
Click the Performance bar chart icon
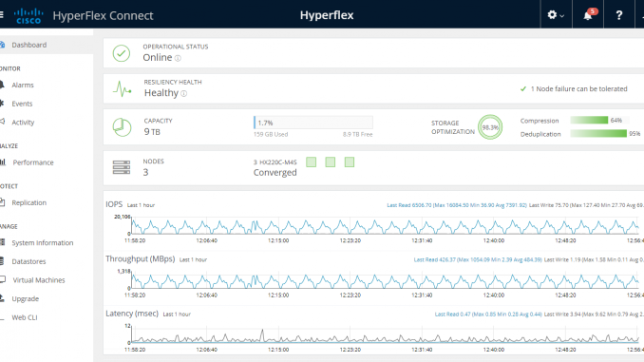pos(3,162)
